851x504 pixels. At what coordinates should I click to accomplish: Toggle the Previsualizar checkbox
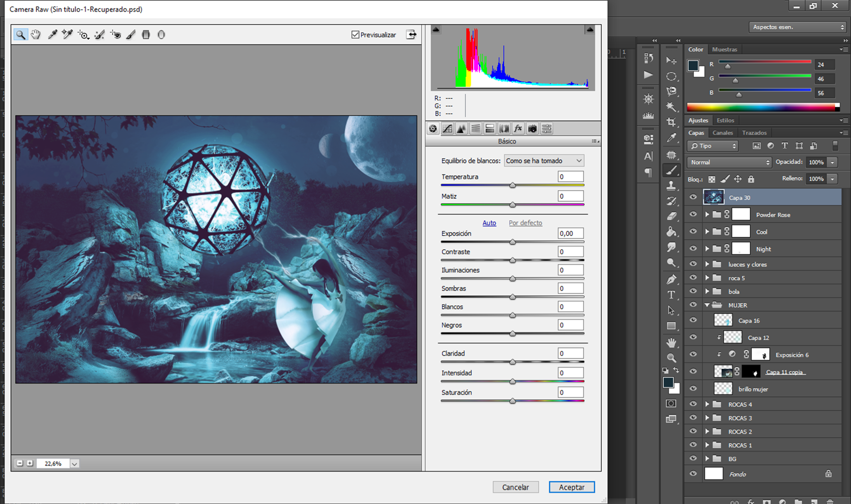point(356,35)
